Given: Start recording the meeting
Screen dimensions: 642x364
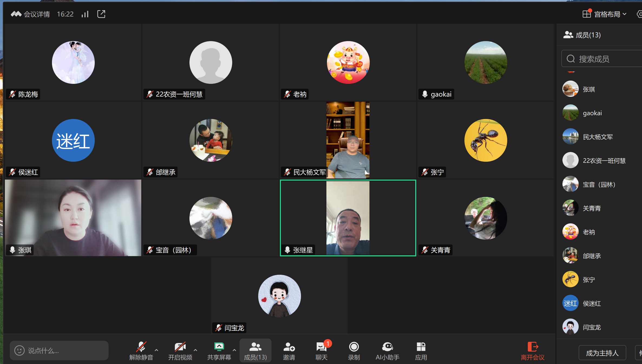Looking at the screenshot, I should pos(354,347).
